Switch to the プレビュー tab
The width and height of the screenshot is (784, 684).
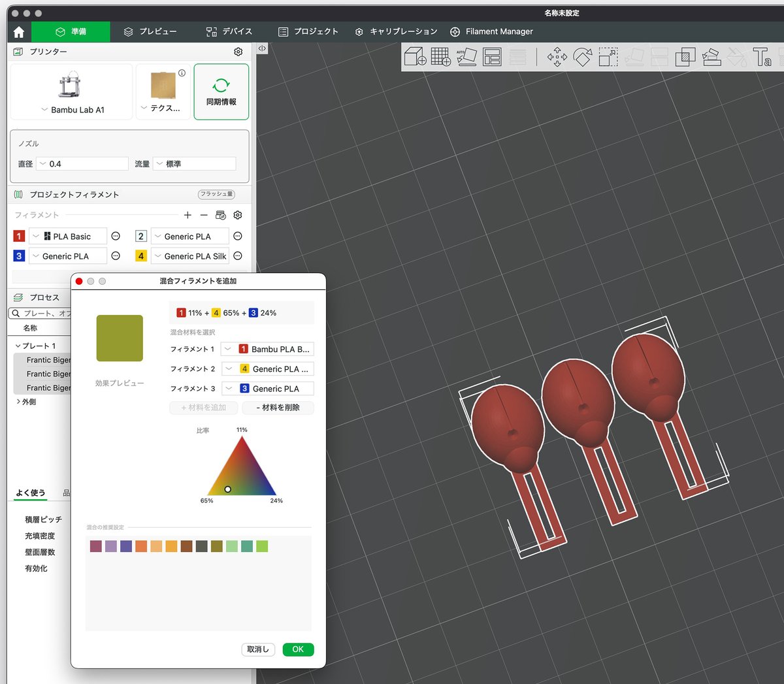[150, 31]
